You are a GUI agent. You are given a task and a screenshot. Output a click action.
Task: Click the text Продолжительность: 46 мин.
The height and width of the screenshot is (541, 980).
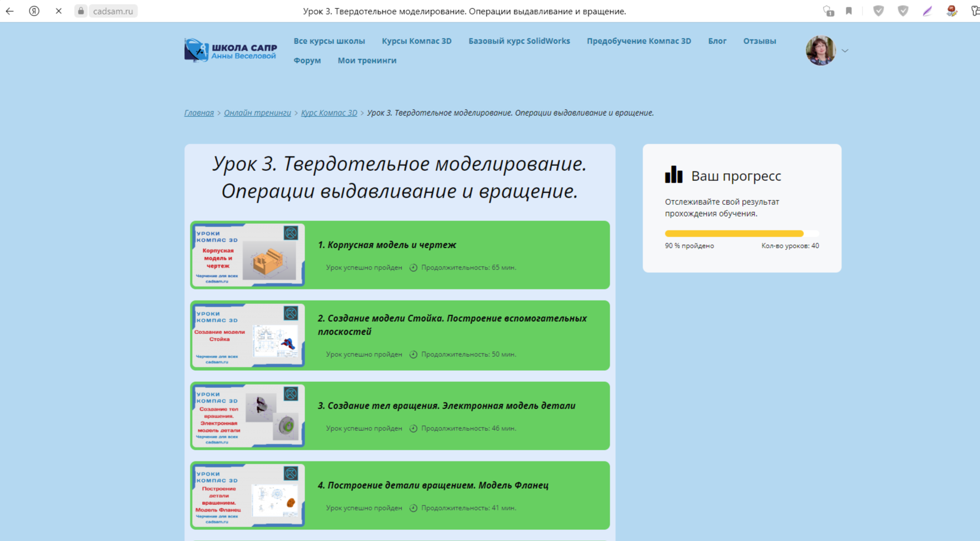coord(469,429)
